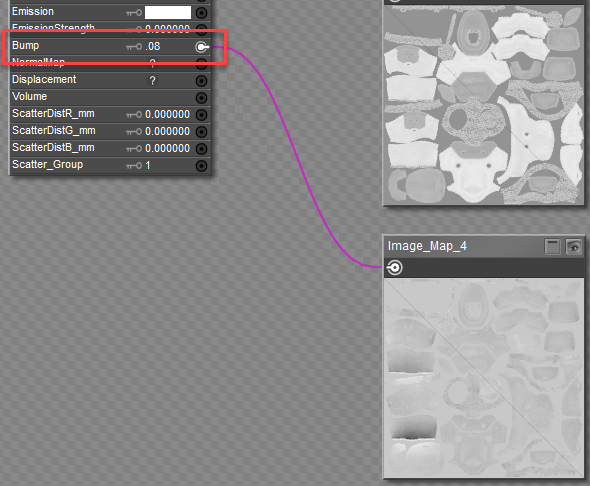590x486 pixels.
Task: Click the Bump animation key icon
Action: pos(134,47)
